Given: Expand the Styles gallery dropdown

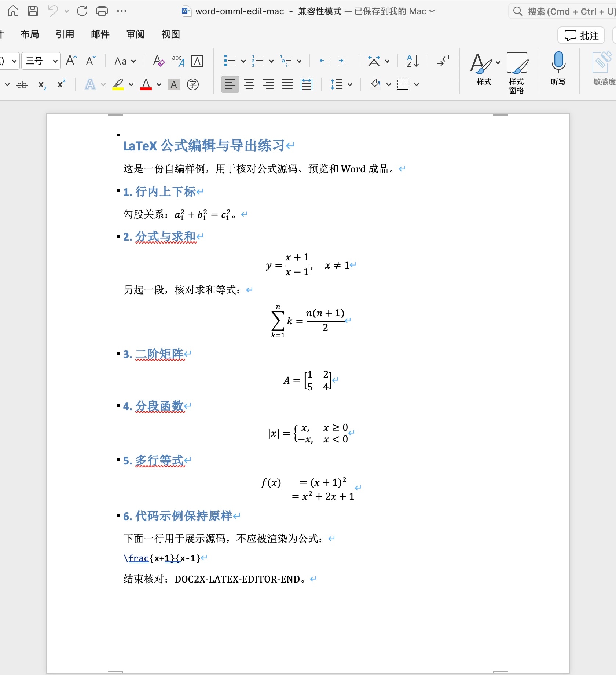Looking at the screenshot, I should click(x=498, y=62).
